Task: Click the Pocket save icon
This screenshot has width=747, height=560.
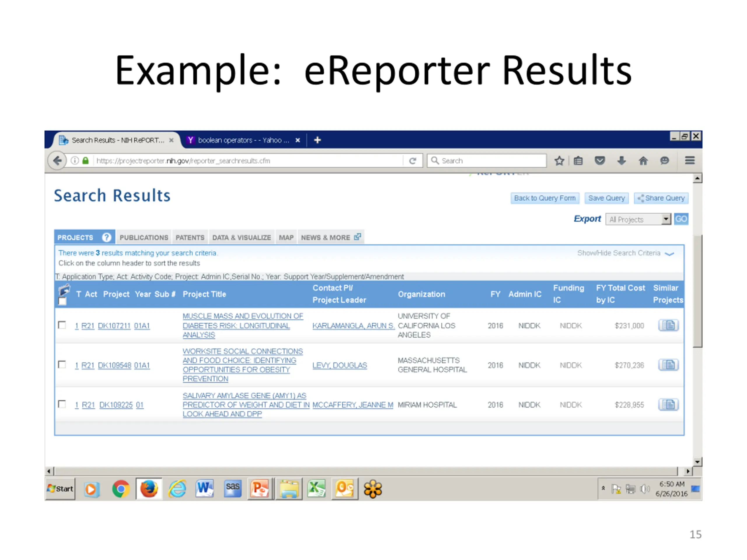Action: click(x=600, y=161)
